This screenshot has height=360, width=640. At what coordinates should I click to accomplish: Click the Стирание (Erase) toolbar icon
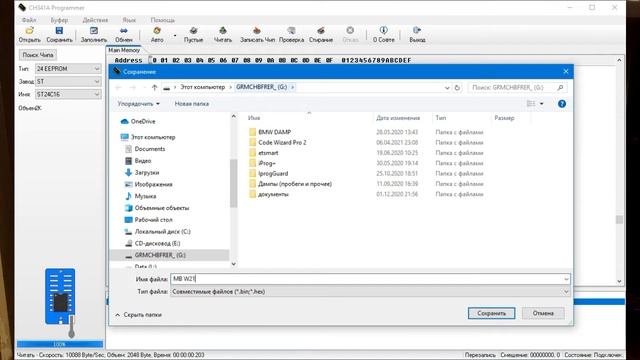click(x=321, y=35)
